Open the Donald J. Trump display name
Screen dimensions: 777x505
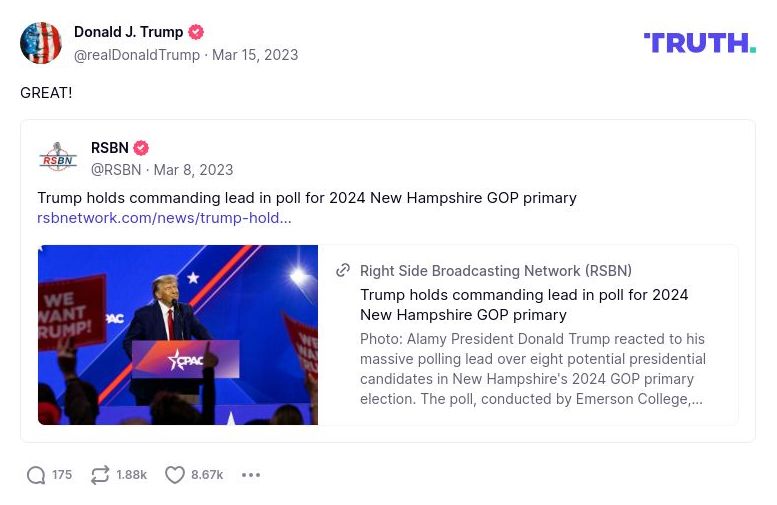(x=128, y=32)
